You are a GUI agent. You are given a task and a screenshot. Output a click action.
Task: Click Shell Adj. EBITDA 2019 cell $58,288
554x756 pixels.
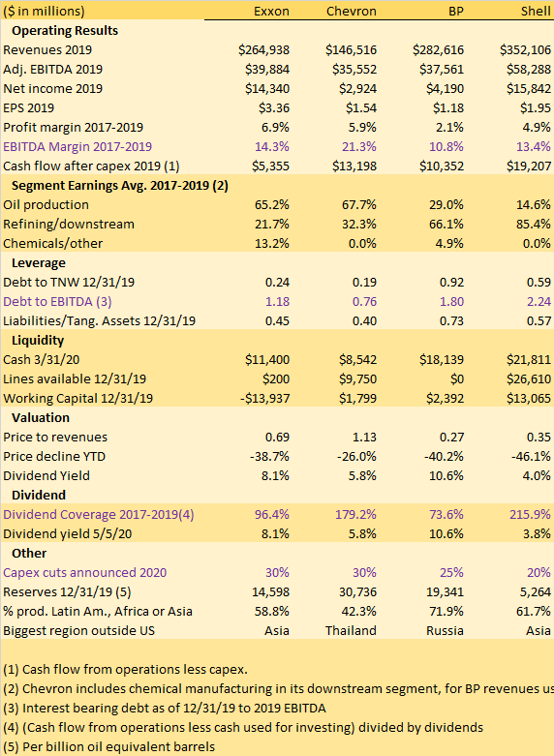pos(529,70)
